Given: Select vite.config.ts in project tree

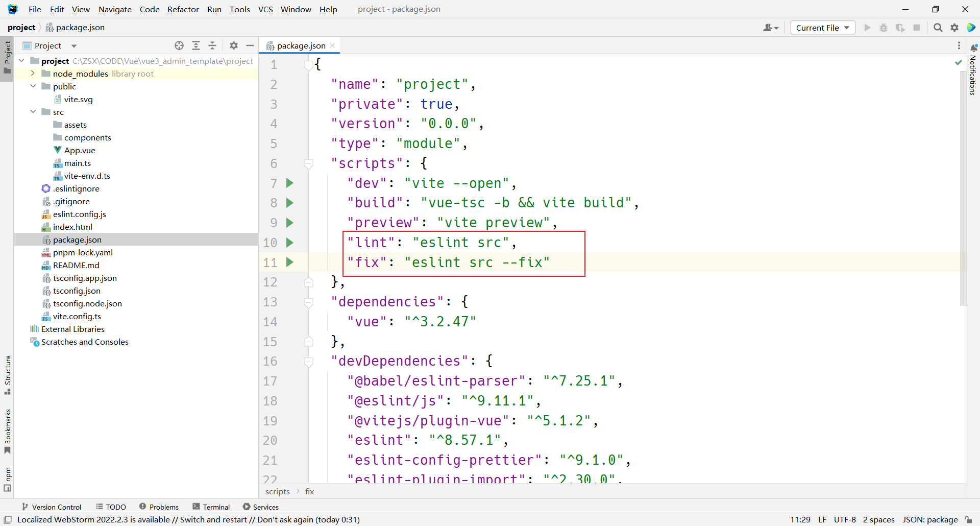Looking at the screenshot, I should 77,316.
